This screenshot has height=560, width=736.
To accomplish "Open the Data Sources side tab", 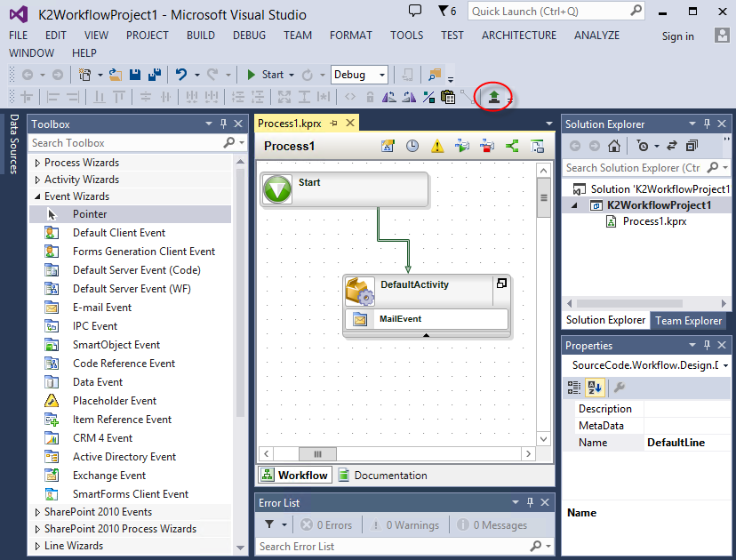I will [14, 144].
